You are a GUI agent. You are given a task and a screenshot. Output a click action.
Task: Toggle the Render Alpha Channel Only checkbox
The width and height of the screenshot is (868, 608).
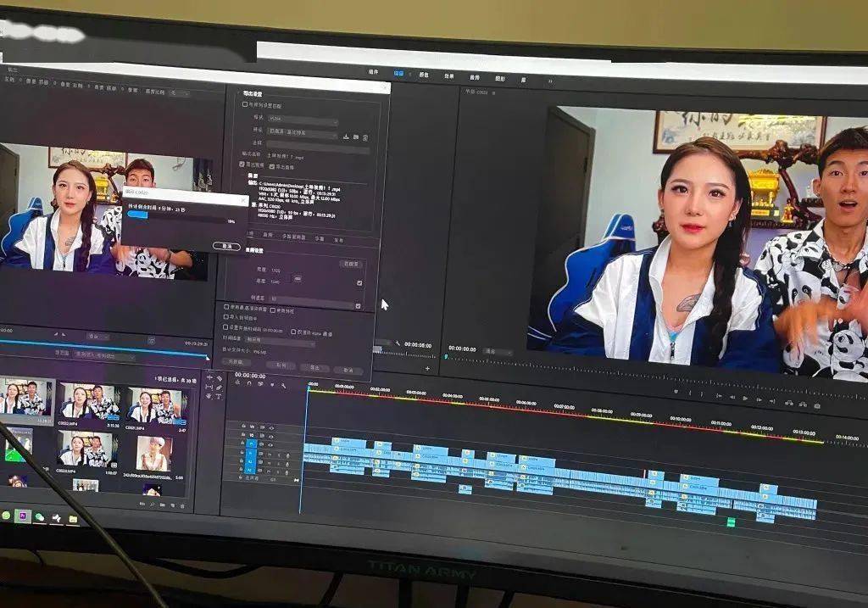293,332
